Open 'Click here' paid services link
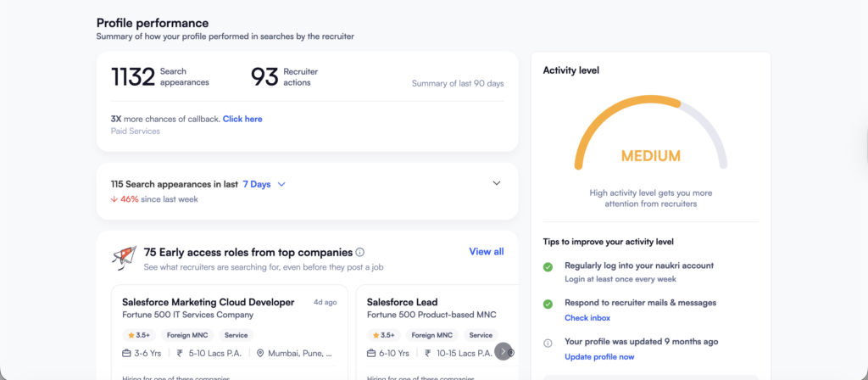 pyautogui.click(x=242, y=119)
